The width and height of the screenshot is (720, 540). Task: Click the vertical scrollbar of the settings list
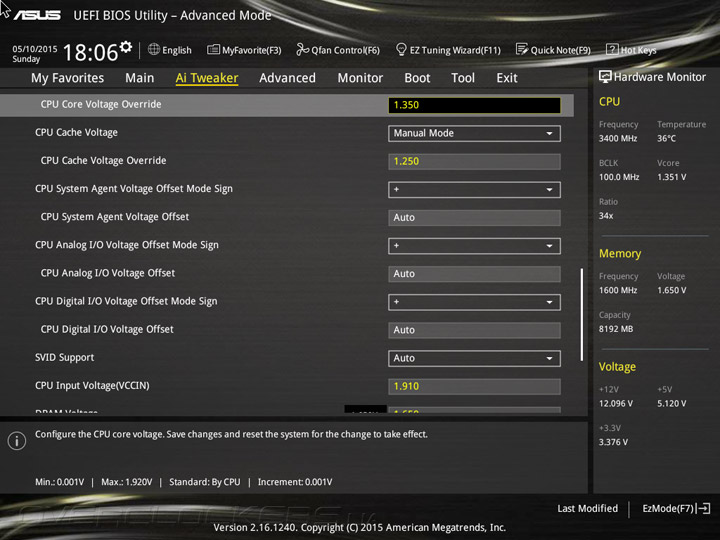pos(582,315)
